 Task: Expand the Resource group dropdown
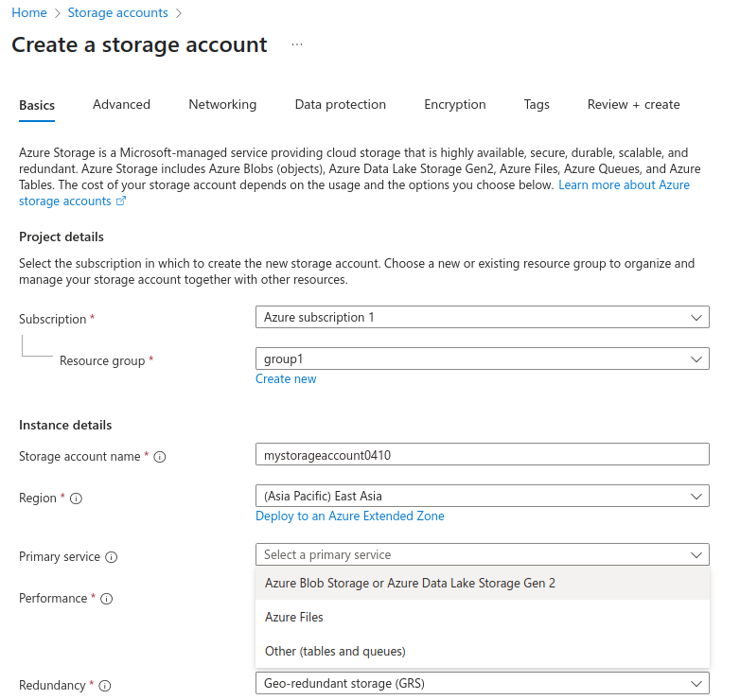[x=482, y=359]
